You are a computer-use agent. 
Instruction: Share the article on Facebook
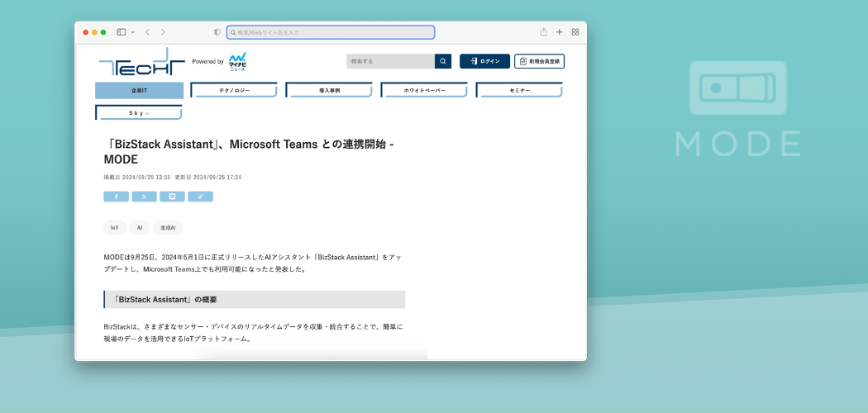pos(116,197)
